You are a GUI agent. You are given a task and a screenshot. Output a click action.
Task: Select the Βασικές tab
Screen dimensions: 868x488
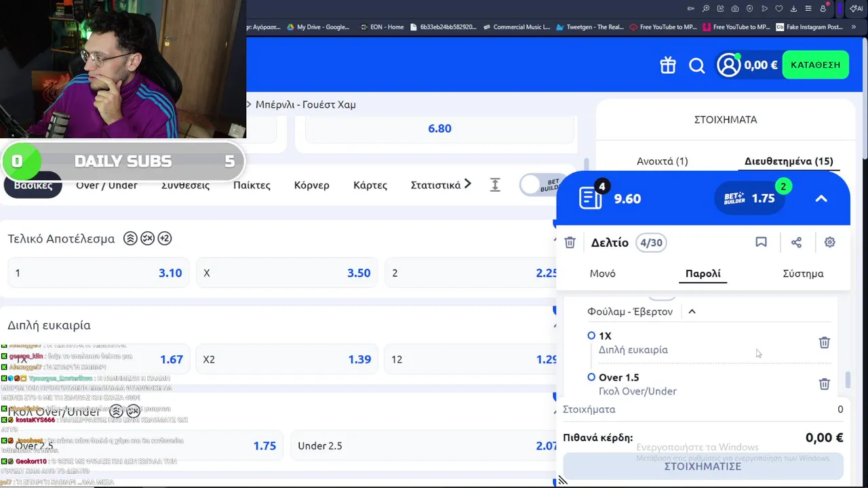coord(33,185)
